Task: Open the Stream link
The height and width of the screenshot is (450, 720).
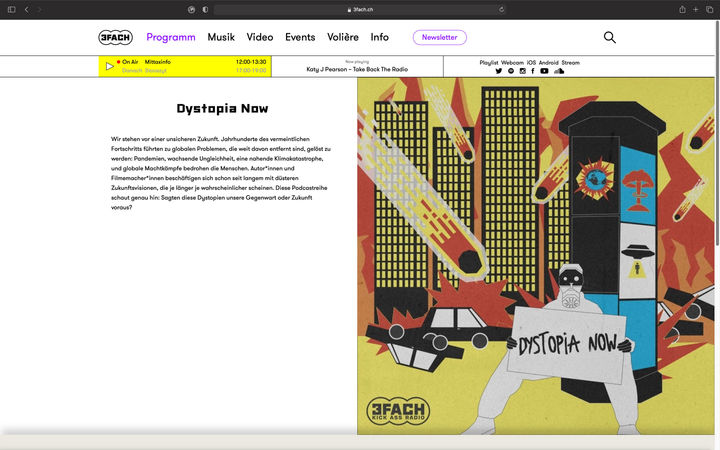Action: tap(570, 62)
